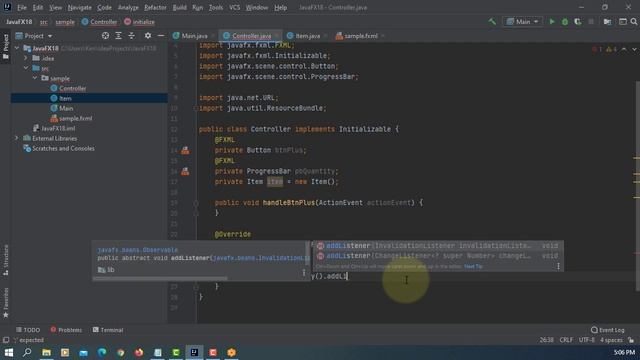Click the documentation popup horizontal scrollbar

(x=160, y=279)
